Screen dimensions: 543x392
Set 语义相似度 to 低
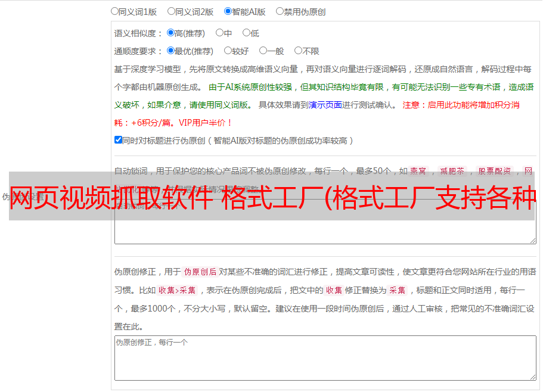point(246,33)
